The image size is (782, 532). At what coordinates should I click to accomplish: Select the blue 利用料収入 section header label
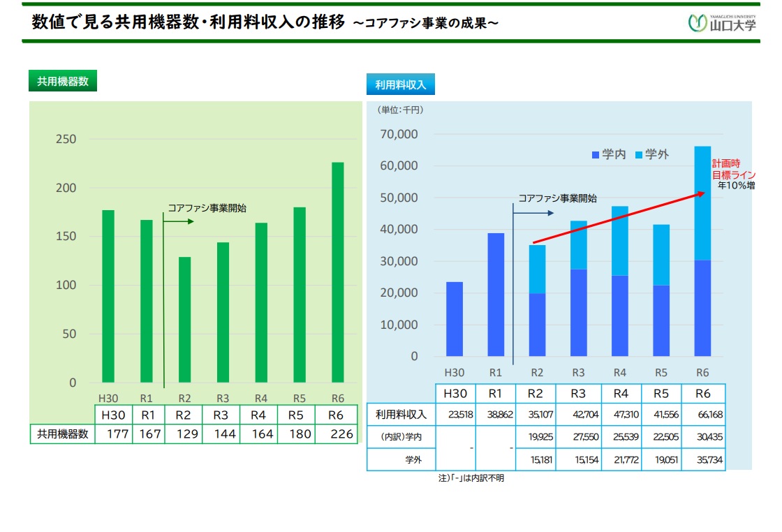click(401, 85)
